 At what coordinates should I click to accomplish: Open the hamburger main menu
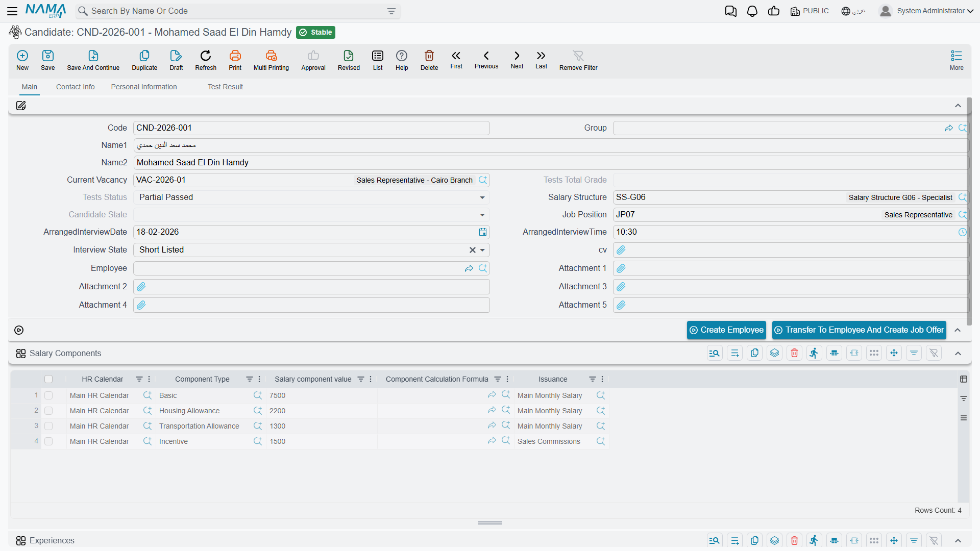[x=13, y=11]
